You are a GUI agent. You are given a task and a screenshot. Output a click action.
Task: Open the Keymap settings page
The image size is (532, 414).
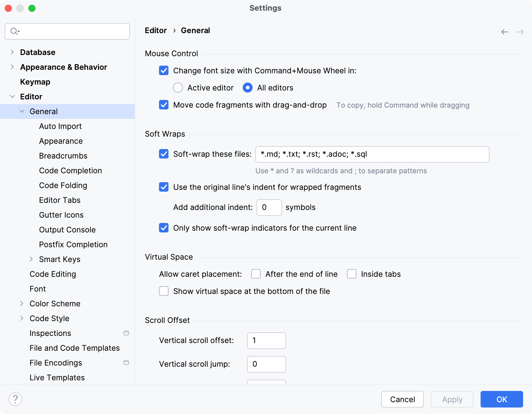tap(35, 82)
